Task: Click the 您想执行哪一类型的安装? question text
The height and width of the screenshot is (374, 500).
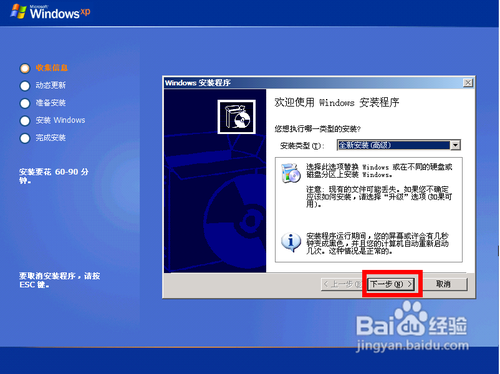Action: click(x=318, y=129)
